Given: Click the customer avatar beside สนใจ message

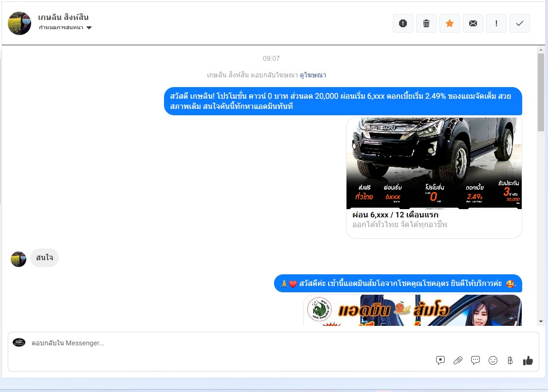Looking at the screenshot, I should pos(18,259).
